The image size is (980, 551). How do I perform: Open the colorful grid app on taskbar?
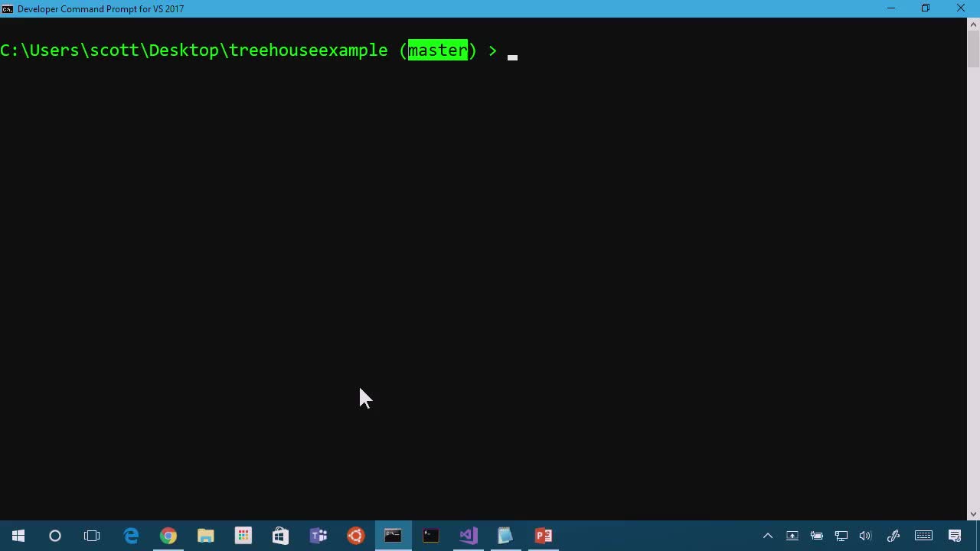click(x=243, y=536)
